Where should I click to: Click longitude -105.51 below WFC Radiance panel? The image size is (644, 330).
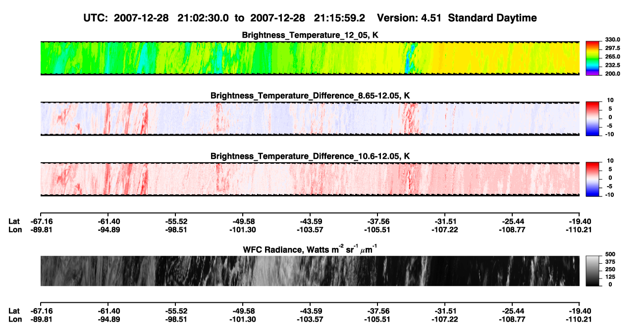377,319
